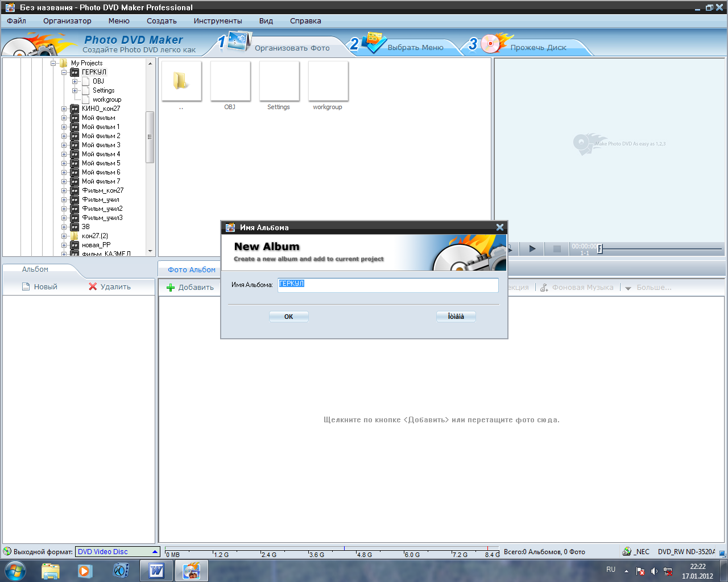Click the cancel button in New Album dialog

[x=456, y=317]
